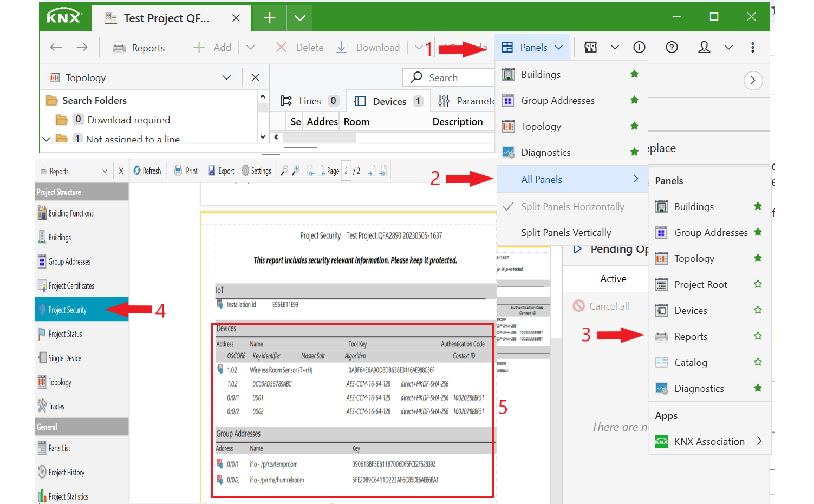Open the help question mark icon
814x504 pixels.
(x=672, y=48)
